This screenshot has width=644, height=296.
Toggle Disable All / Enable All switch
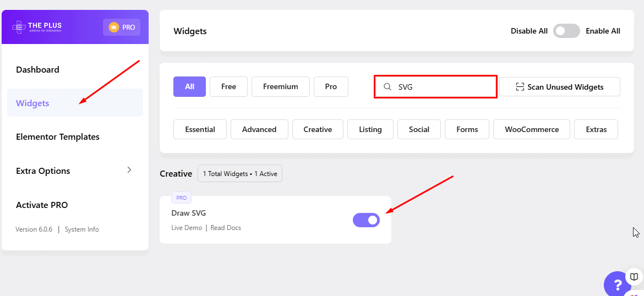tap(566, 31)
